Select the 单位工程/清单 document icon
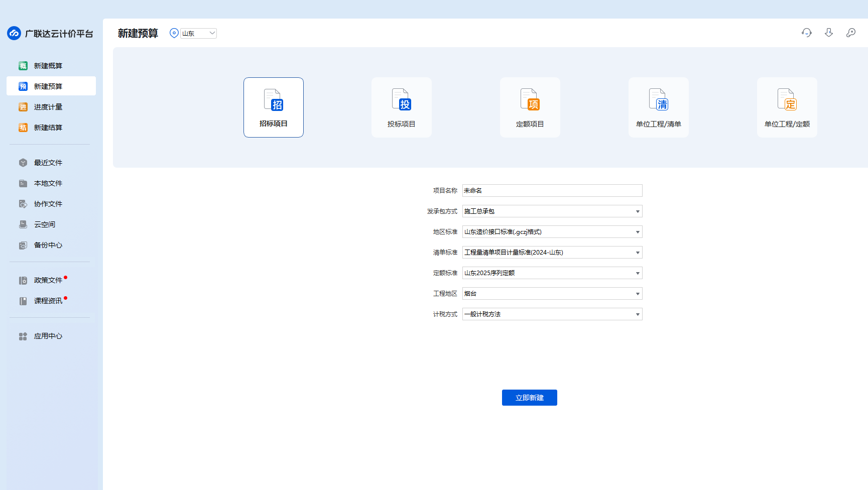The width and height of the screenshot is (868, 490). [x=659, y=99]
